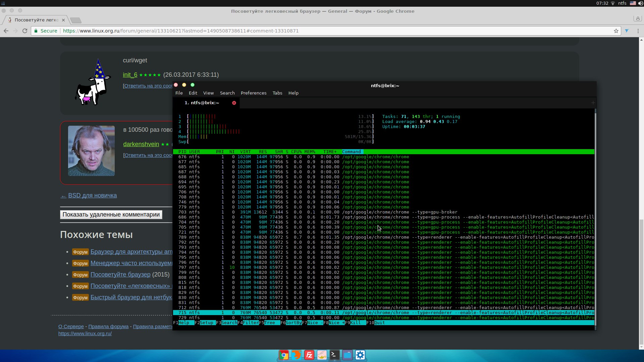The image size is (644, 362).
Task: Sort htop by the TIME+ column header
Action: (x=330, y=152)
